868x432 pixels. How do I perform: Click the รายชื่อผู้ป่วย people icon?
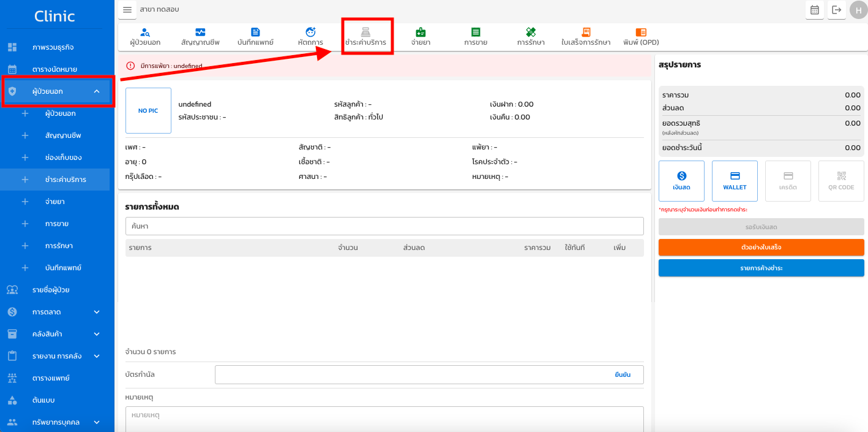click(x=12, y=290)
